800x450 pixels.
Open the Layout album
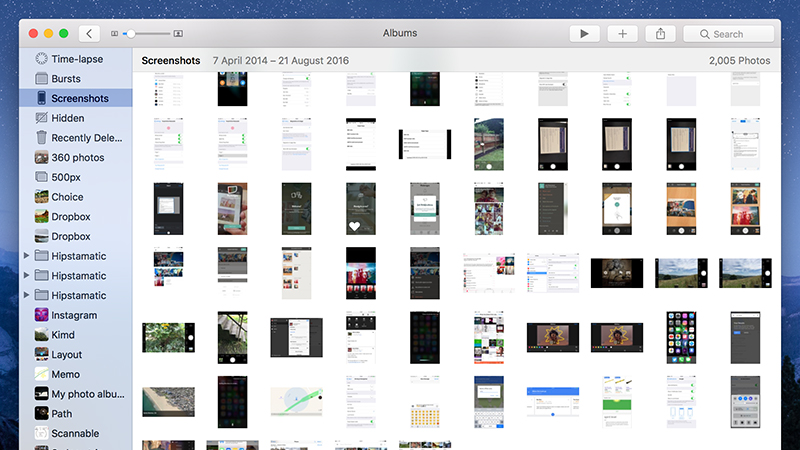click(76, 355)
